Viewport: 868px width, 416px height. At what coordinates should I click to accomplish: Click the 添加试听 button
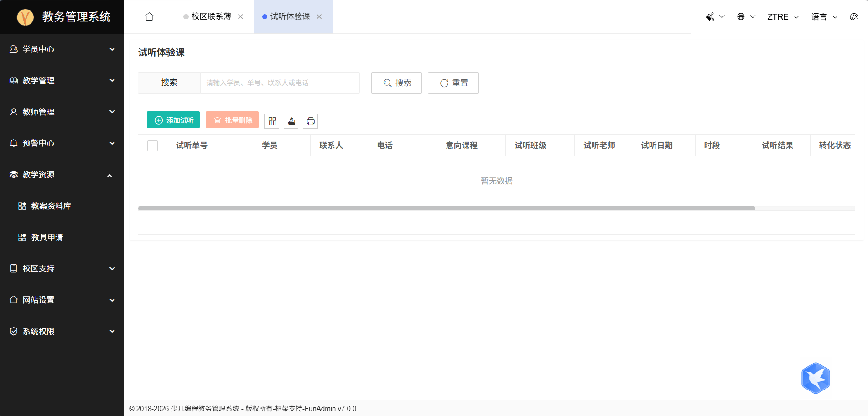click(x=173, y=120)
